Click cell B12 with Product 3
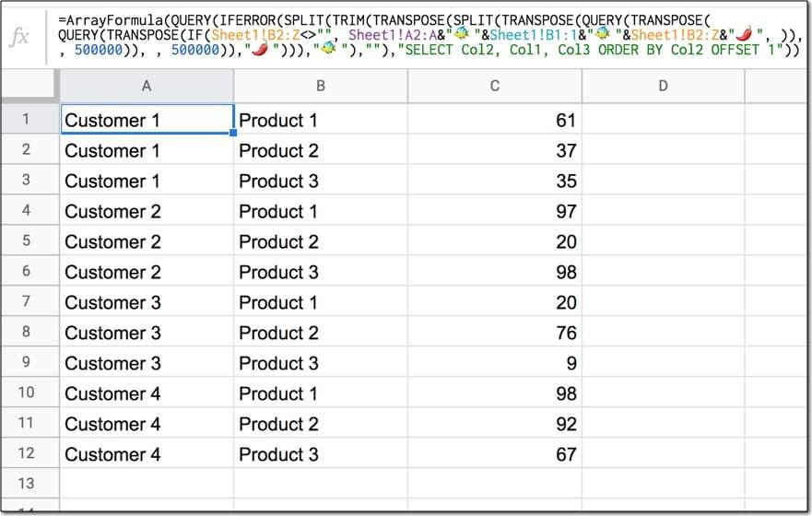This screenshot has width=812, height=516. [321, 452]
